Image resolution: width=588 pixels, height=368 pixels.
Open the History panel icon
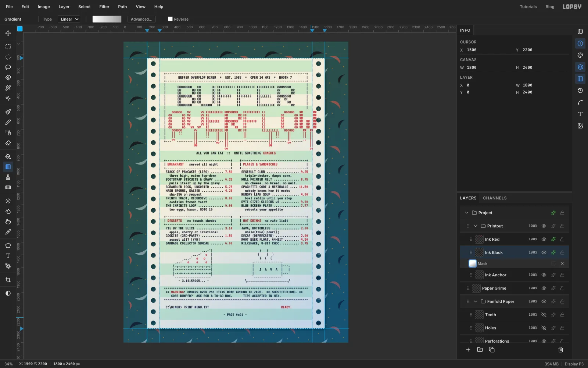pos(580,91)
